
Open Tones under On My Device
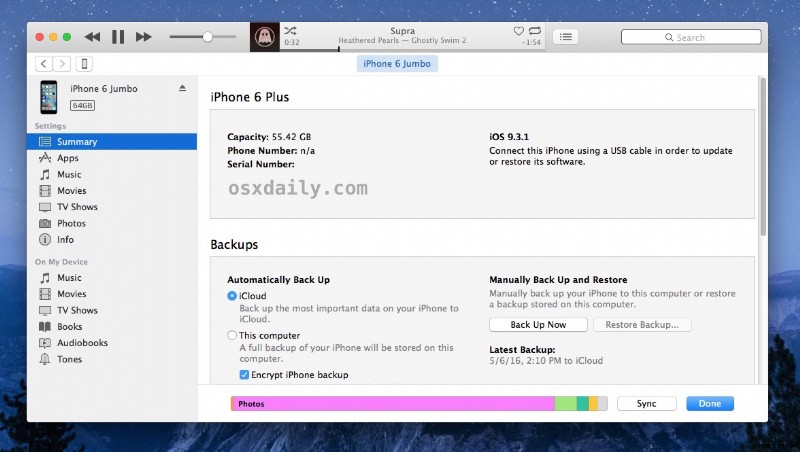coord(112,359)
